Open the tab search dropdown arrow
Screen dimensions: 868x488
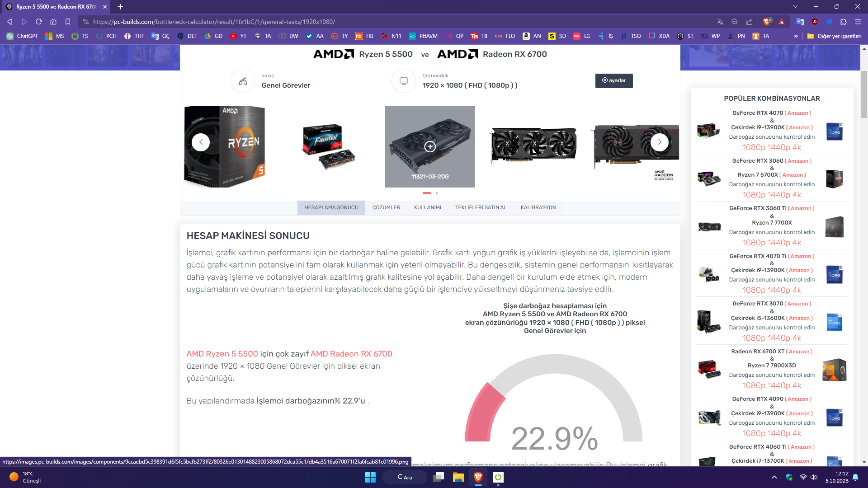(x=795, y=7)
